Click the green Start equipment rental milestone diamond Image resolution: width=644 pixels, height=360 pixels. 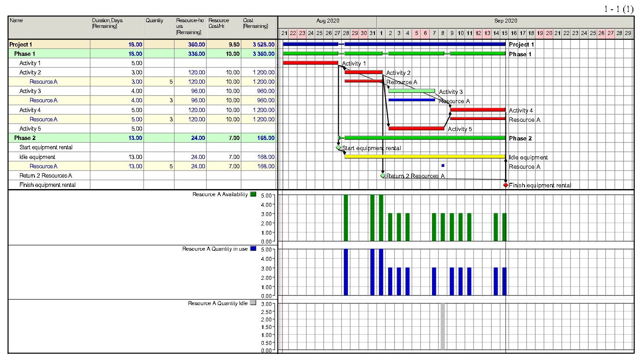click(339, 147)
